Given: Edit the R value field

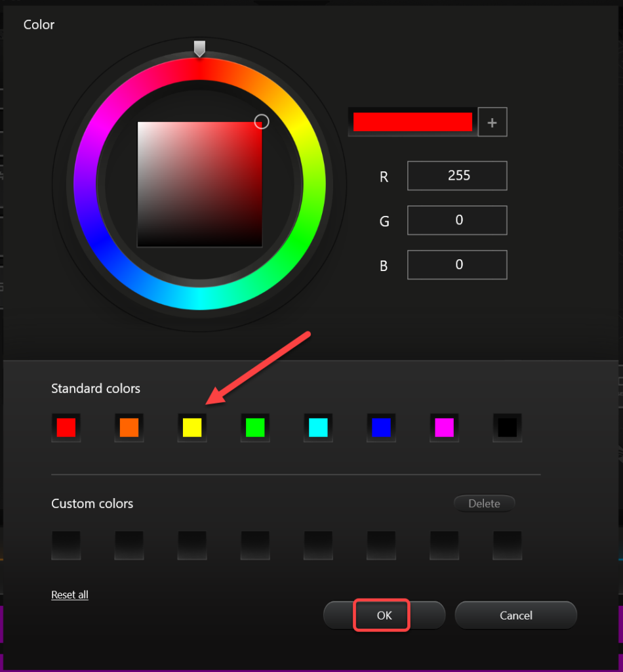Looking at the screenshot, I should pyautogui.click(x=457, y=175).
